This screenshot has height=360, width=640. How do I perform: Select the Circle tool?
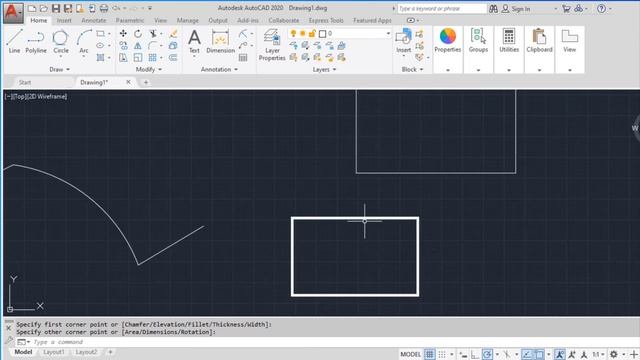[x=60, y=41]
